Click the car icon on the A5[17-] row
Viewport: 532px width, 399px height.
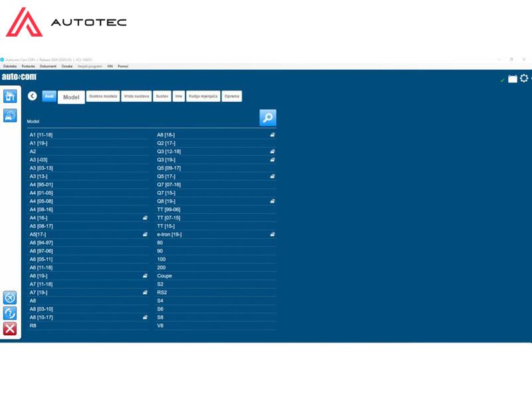145,235
